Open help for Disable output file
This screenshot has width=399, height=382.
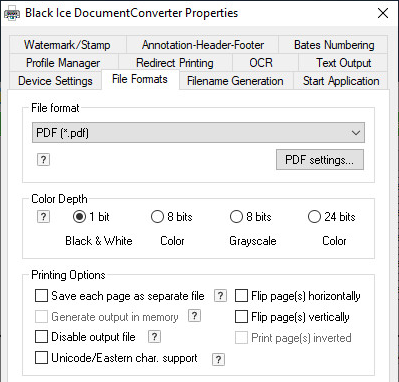point(154,337)
